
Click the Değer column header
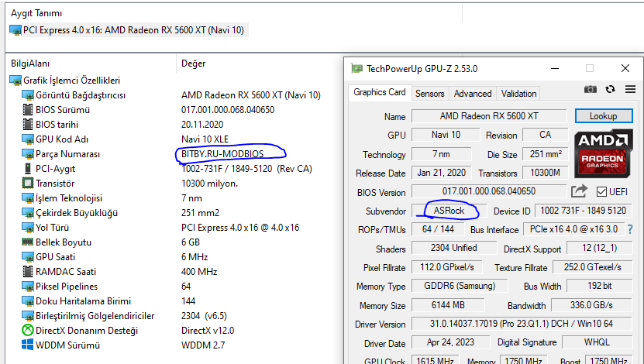[x=194, y=64]
